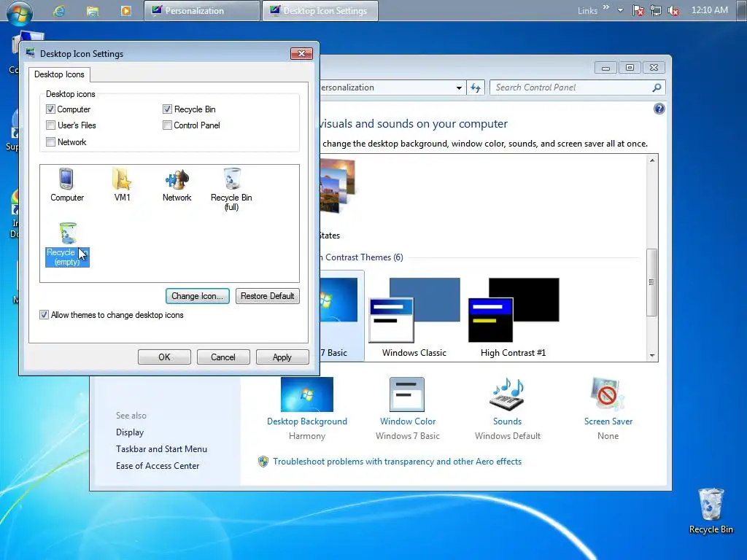Close the Desktop Icon Settings dialog

301,53
